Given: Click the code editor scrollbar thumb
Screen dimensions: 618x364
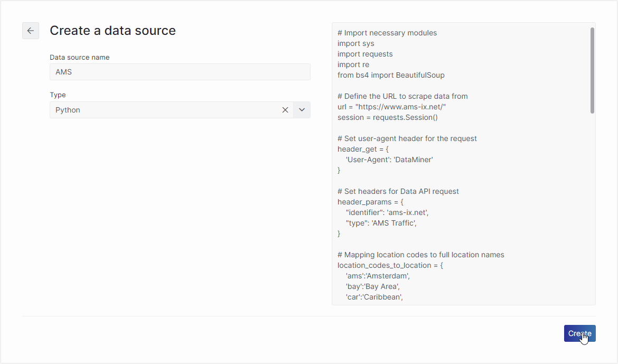Looking at the screenshot, I should 592,71.
